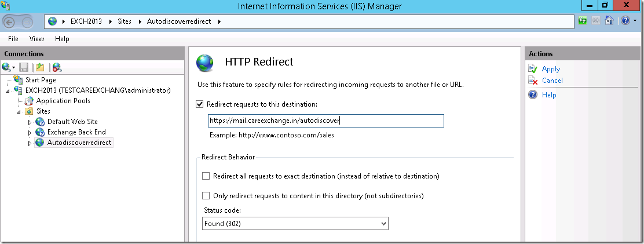Viewport: 644px width, 244px height.
Task: Click the Home icon in the top toolbar
Action: click(x=609, y=20)
